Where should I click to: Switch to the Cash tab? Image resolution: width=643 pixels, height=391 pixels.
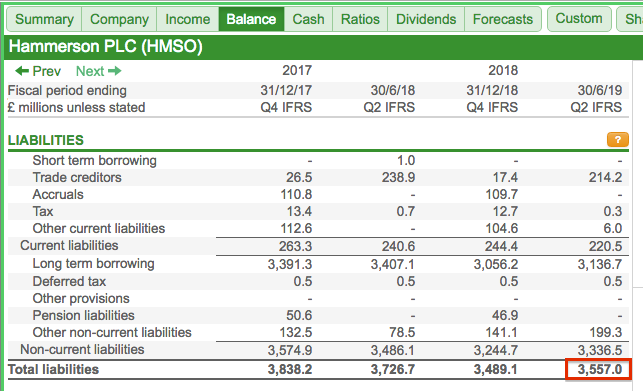pyautogui.click(x=308, y=19)
